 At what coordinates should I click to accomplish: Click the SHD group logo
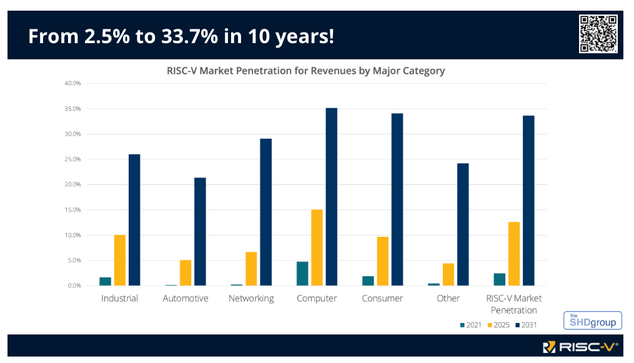592,321
